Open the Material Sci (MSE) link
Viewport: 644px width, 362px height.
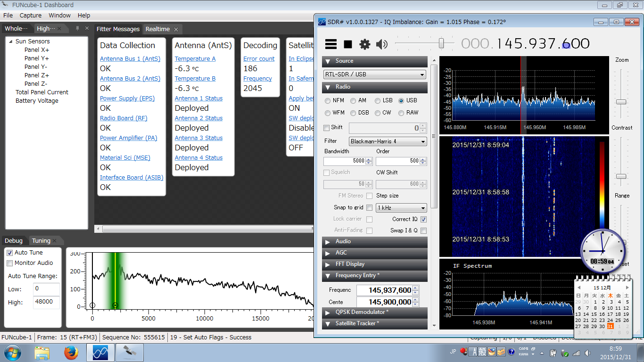tap(125, 158)
